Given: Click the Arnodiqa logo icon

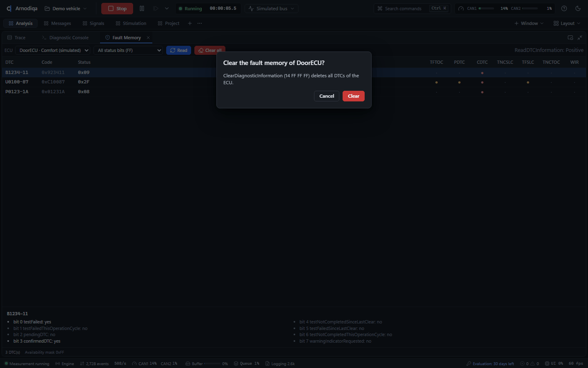Looking at the screenshot, I should pos(9,9).
